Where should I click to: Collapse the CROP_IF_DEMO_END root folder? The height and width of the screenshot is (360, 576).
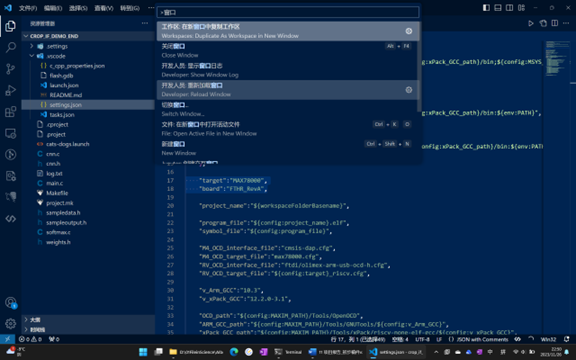[x=88, y=36]
